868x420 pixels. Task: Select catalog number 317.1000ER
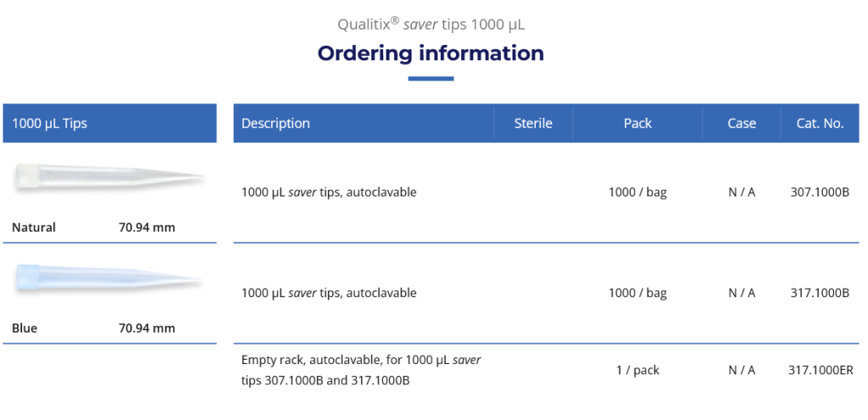821,370
